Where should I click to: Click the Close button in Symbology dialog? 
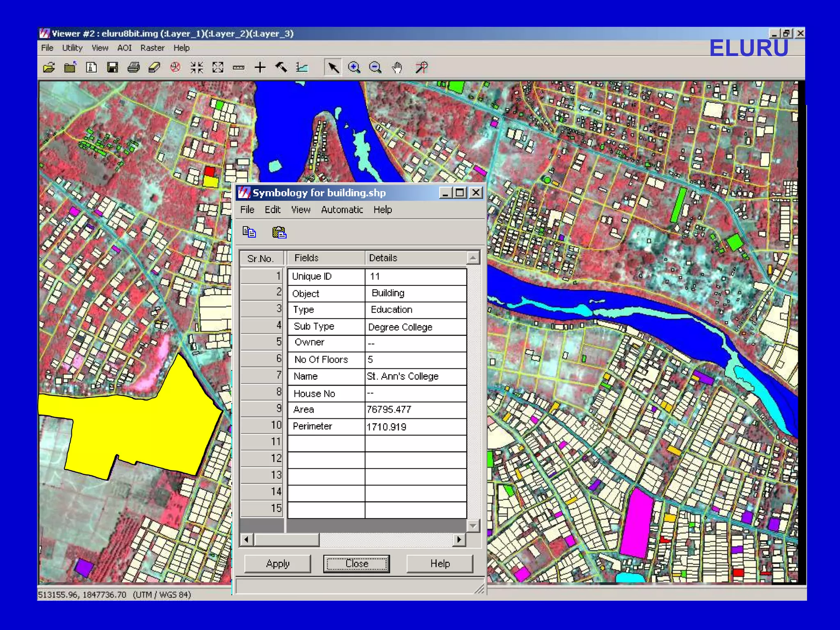click(x=356, y=564)
